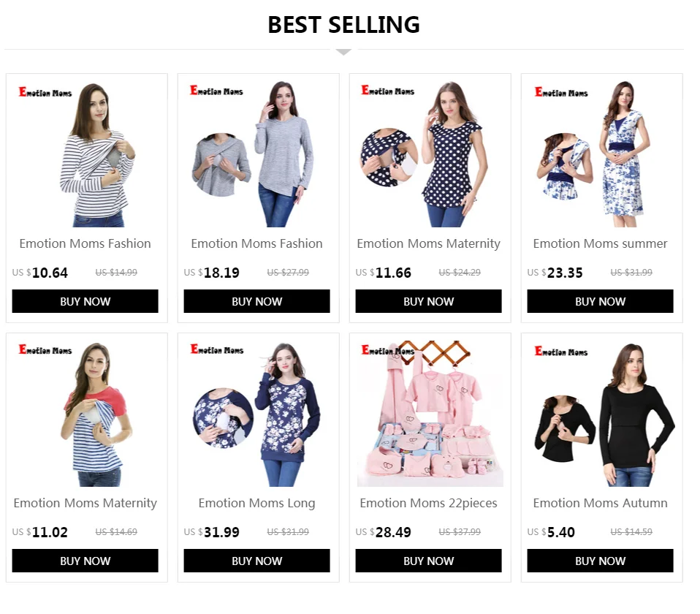This screenshot has width=700, height=614.
Task: Open the gray long-sleeve top product image
Action: click(256, 153)
